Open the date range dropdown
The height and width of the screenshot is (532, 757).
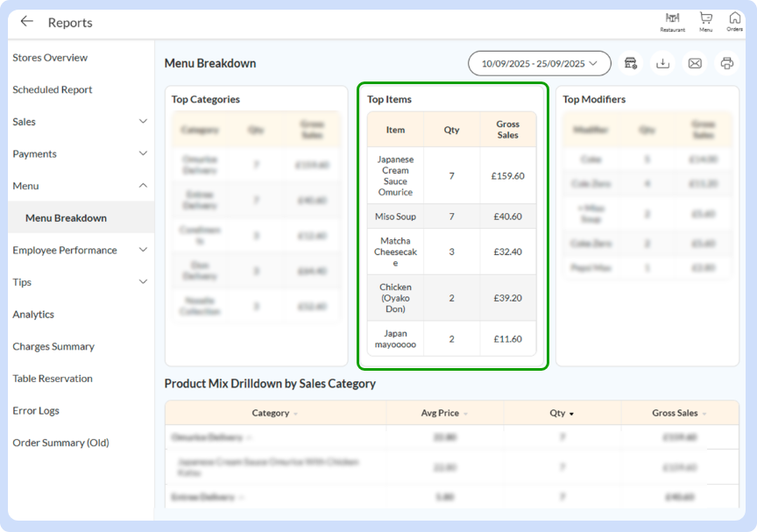click(539, 63)
